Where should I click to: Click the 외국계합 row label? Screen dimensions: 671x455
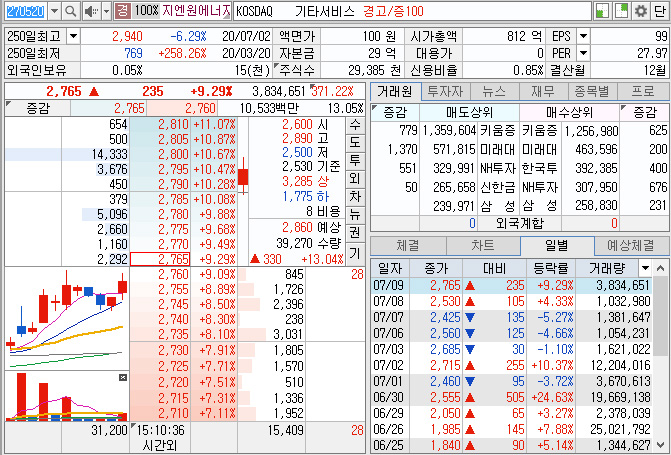(520, 223)
